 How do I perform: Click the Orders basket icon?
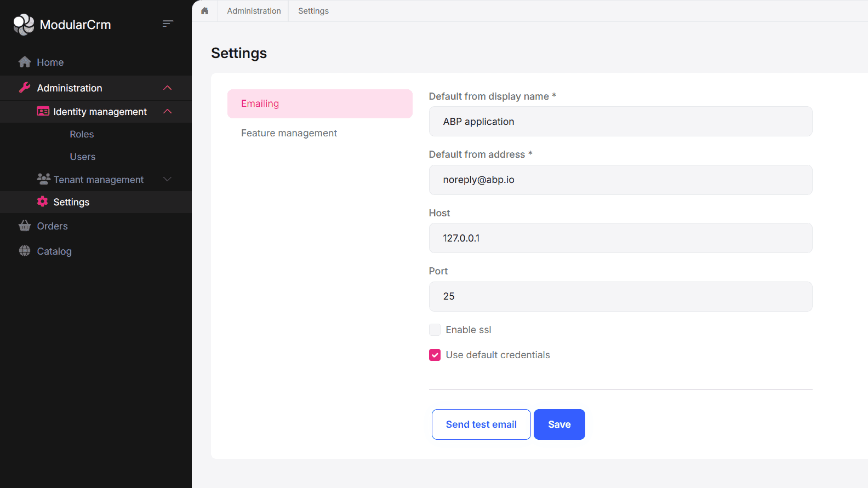point(25,226)
